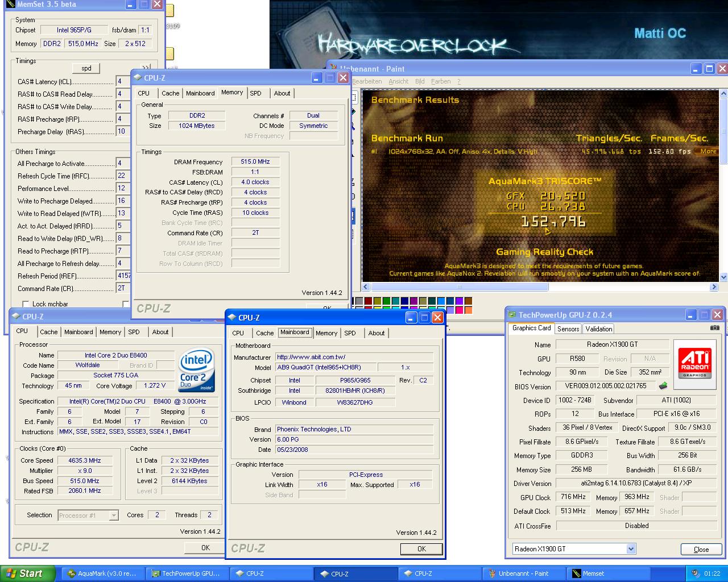Switch to Memset taskbar item

coord(608,573)
